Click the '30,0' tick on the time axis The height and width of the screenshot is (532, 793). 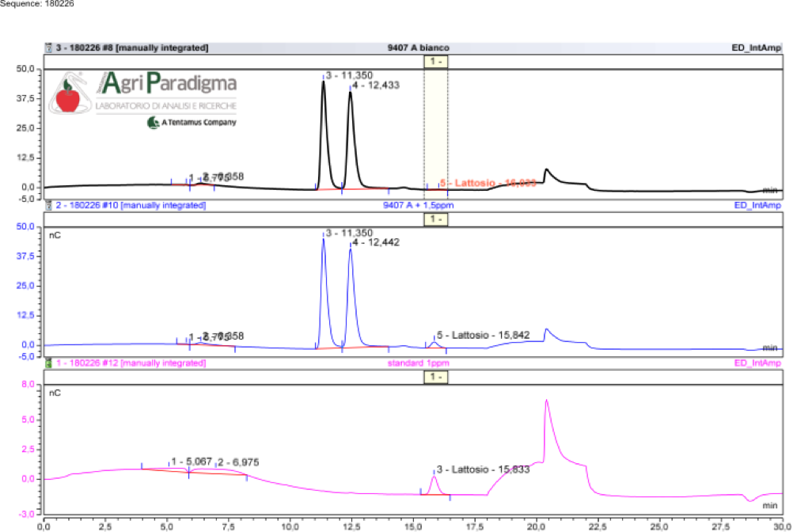pos(782,527)
